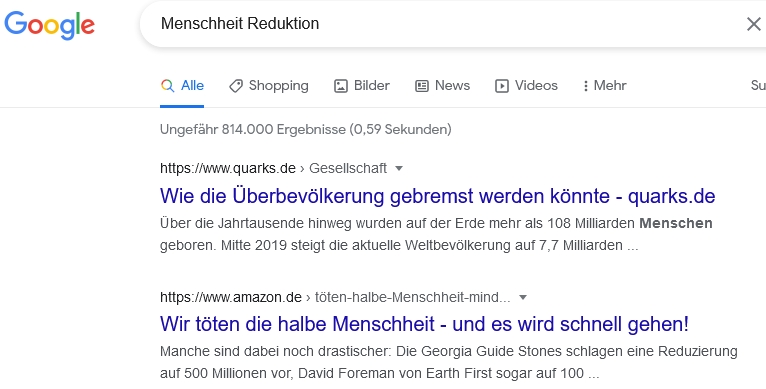The image size is (766, 389).
Task: Click the Bilder picture icon
Action: (x=340, y=86)
